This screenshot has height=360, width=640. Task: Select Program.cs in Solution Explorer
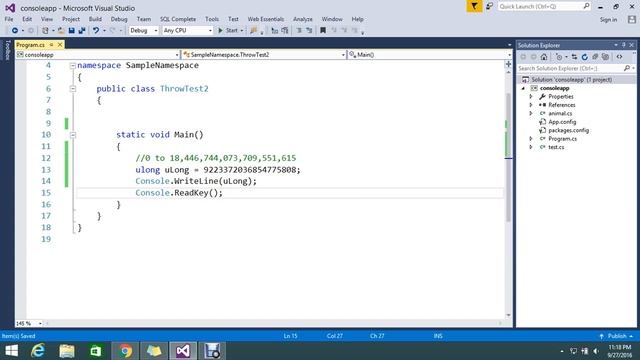tap(562, 139)
